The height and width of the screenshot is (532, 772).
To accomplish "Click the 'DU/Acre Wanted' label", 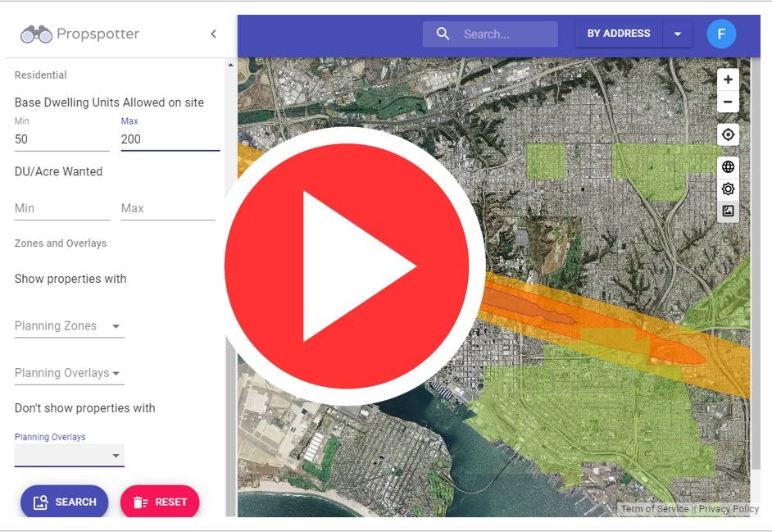I will [58, 171].
